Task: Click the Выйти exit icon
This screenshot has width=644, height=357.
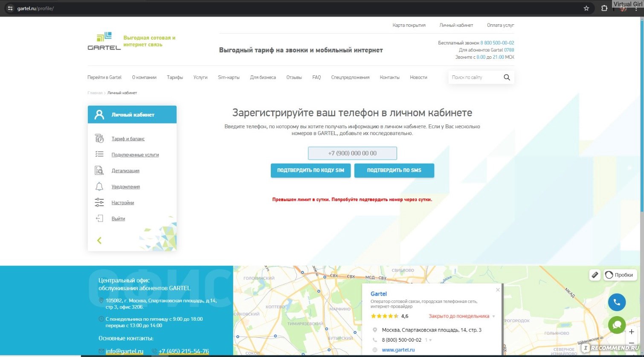Action: [99, 219]
